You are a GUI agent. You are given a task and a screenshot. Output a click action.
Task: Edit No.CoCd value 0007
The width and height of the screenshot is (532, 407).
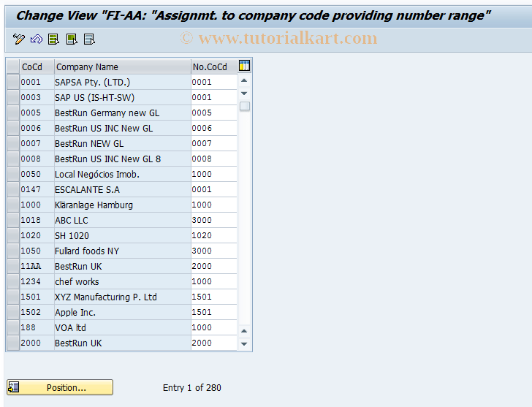[x=213, y=143]
